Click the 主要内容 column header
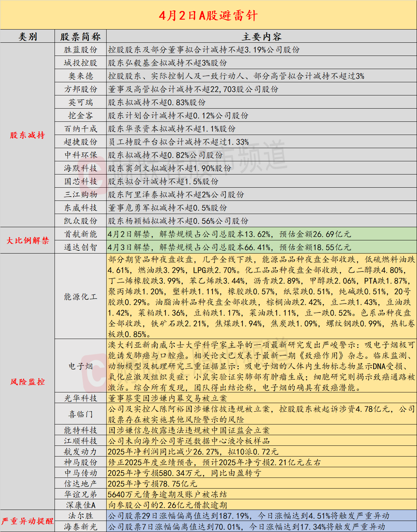 coord(262,37)
